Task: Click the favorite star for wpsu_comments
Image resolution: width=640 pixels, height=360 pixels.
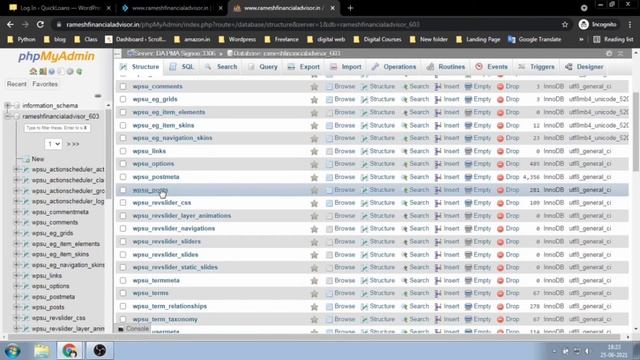Action: click(x=314, y=87)
